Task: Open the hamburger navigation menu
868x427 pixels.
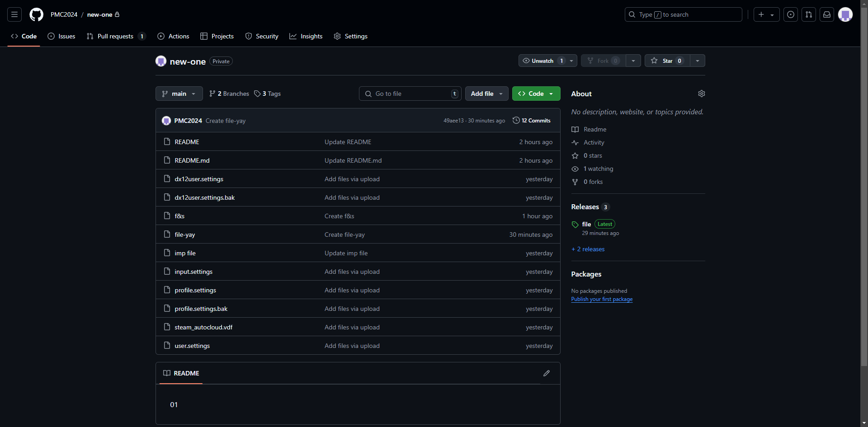Action: coord(14,14)
